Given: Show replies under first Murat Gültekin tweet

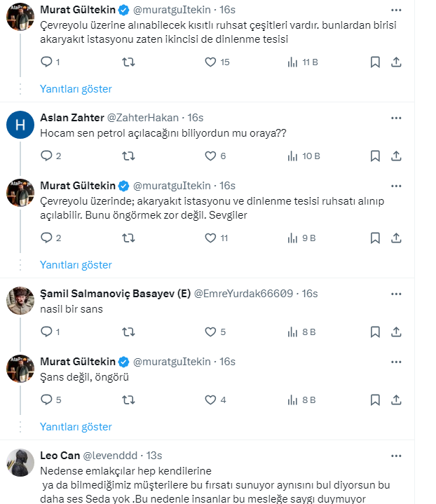Looking at the screenshot, I should pyautogui.click(x=76, y=89).
